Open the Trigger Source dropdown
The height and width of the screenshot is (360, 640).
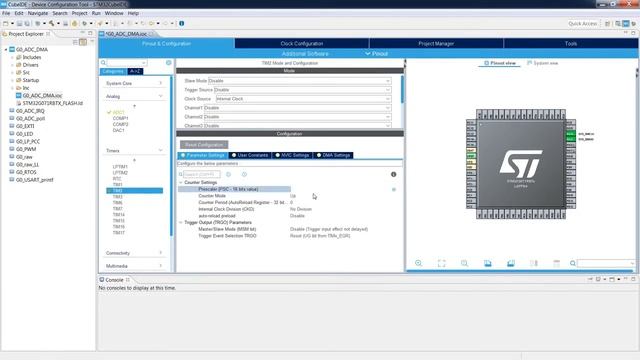click(302, 90)
